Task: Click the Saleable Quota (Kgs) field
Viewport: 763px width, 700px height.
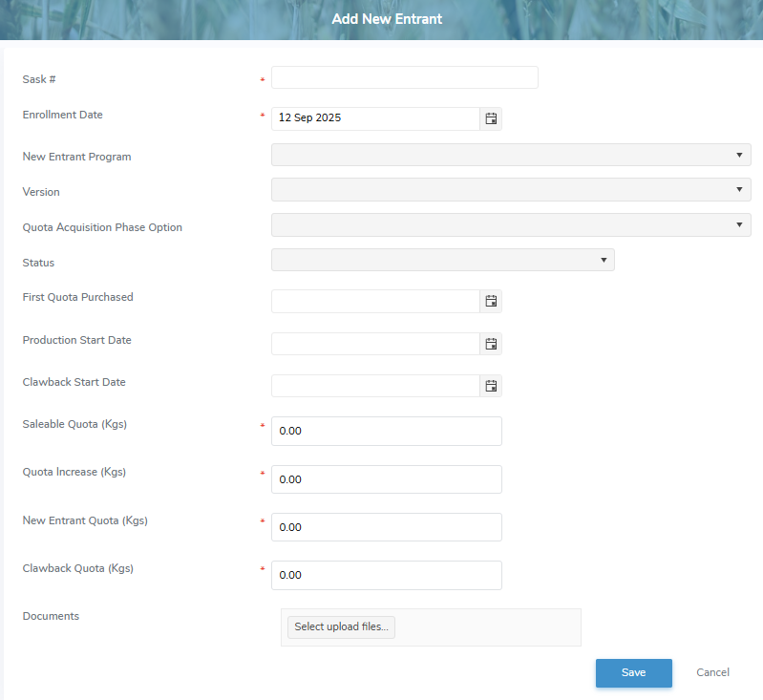Action: point(386,432)
